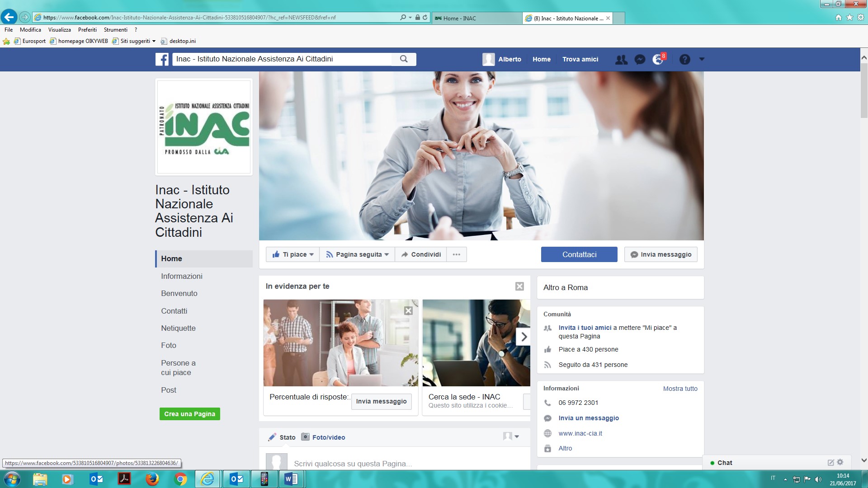Open the three-dots more options button
The height and width of the screenshot is (488, 868).
point(457,254)
